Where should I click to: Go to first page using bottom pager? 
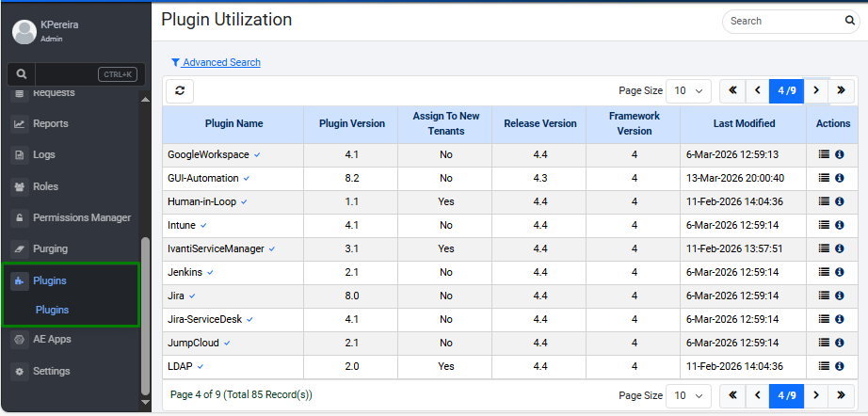[732, 395]
